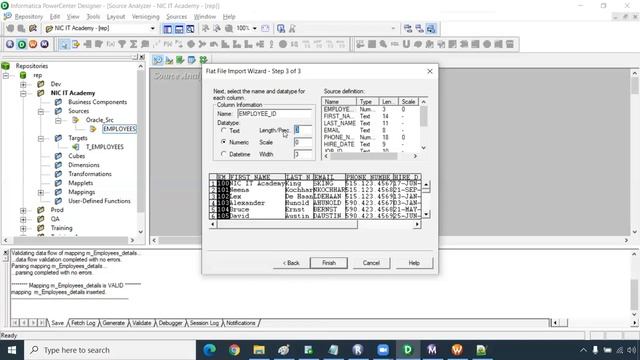Image resolution: width=640 pixels, height=360 pixels.
Task: Open the Sources menu
Action: (176, 17)
